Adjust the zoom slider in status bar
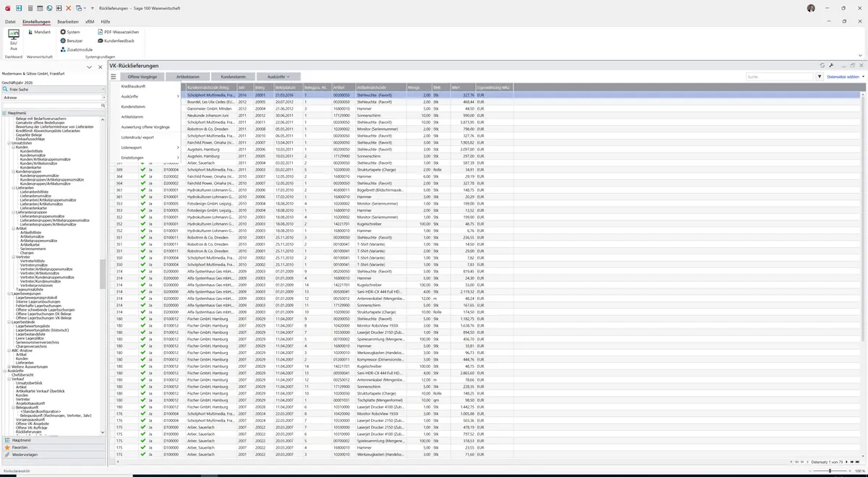The image size is (868, 477). point(830,471)
